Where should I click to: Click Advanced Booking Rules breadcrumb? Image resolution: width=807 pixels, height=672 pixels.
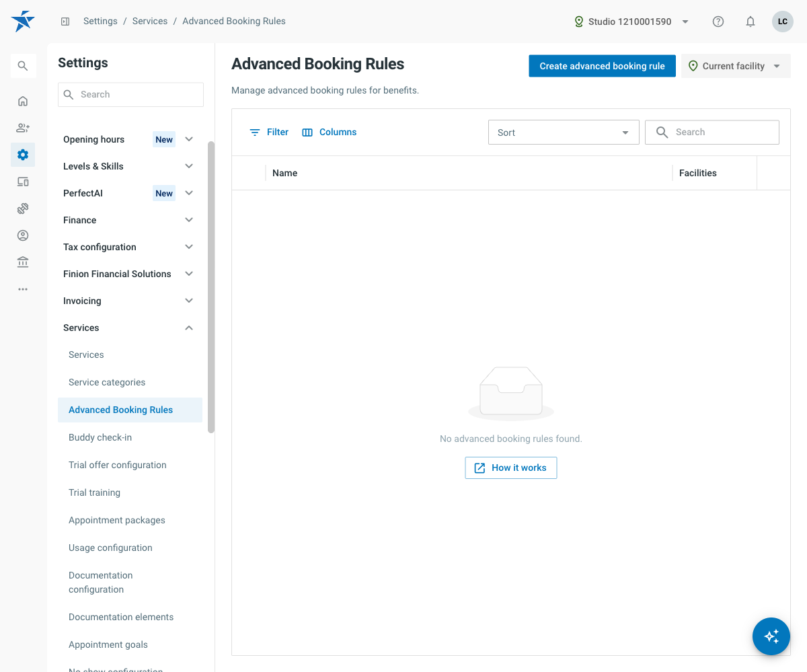click(x=234, y=21)
